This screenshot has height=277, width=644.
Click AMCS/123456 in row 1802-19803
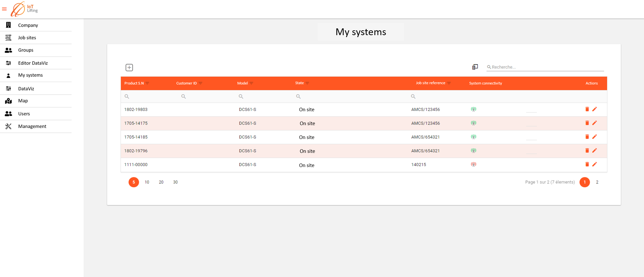(x=425, y=110)
